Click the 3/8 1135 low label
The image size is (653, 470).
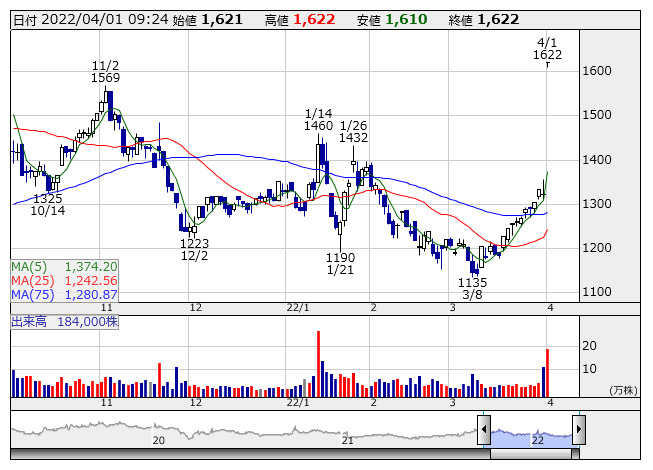click(472, 289)
